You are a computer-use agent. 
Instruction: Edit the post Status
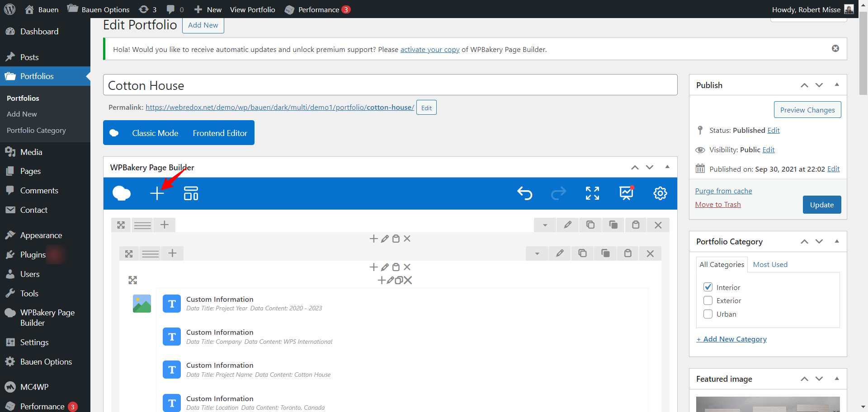(774, 130)
